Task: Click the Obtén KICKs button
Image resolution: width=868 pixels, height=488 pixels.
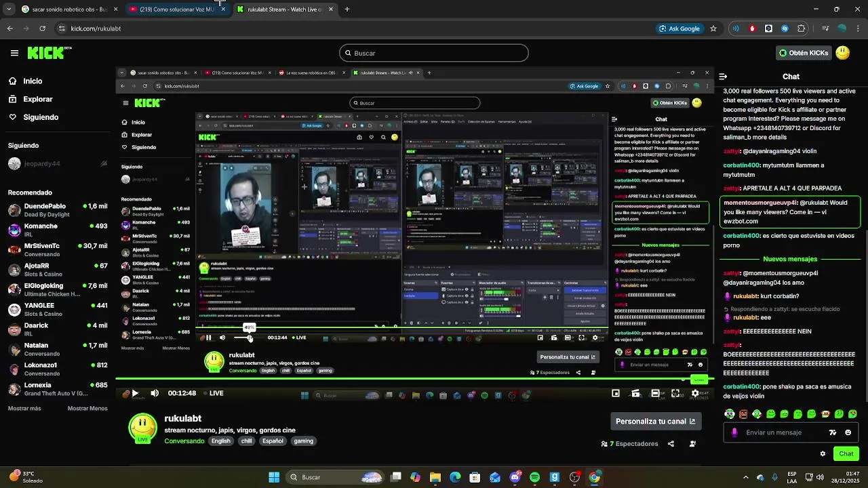Action: point(804,53)
